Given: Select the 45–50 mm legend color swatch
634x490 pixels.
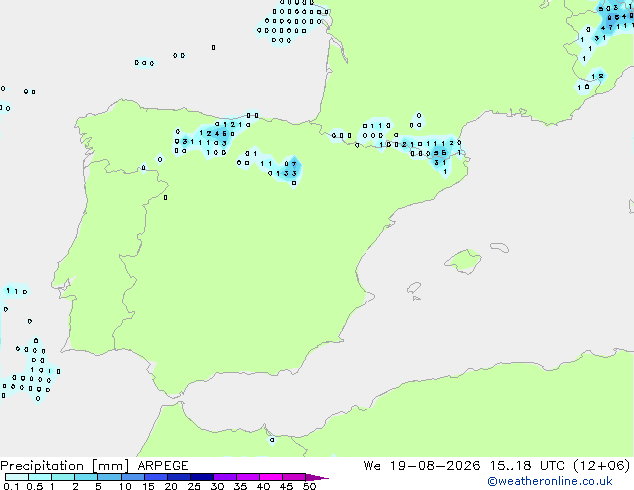Looking at the screenshot, I should [294, 477].
